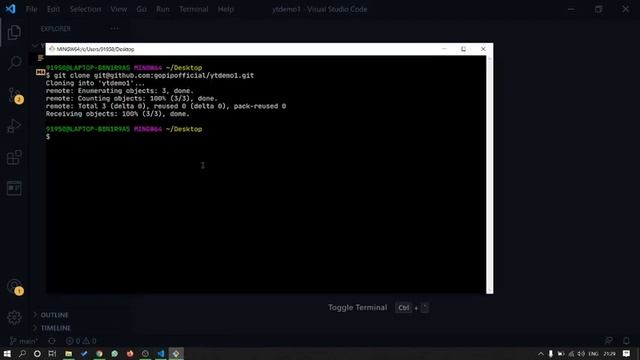Open the Selection menu
This screenshot has height=360, width=640.
pyautogui.click(x=85, y=9)
